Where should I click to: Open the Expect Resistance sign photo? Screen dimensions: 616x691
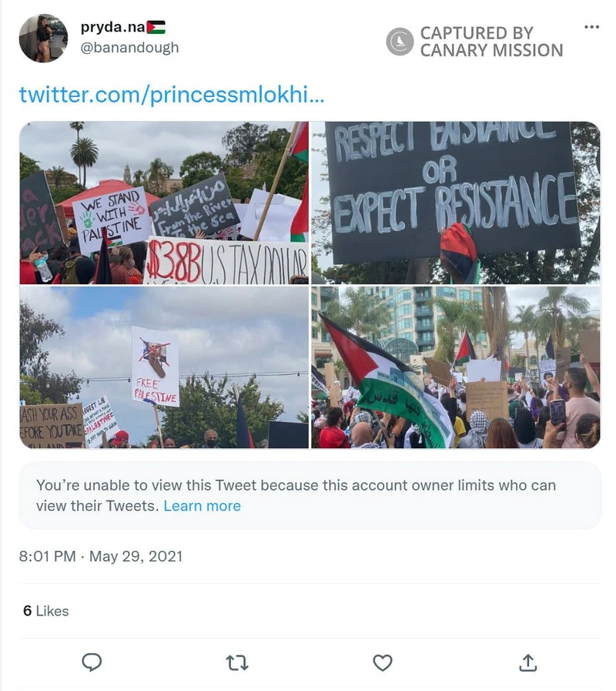pyautogui.click(x=456, y=203)
